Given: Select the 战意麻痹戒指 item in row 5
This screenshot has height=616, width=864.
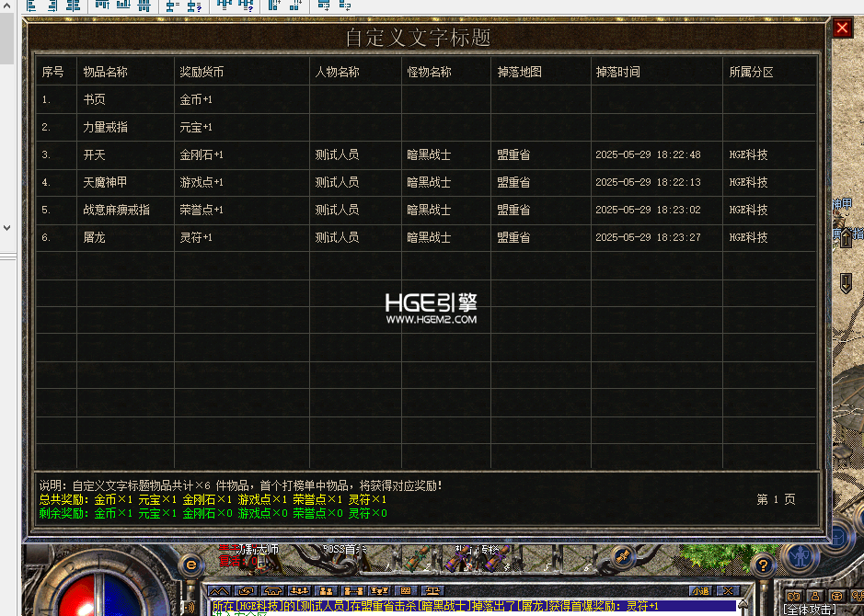Looking at the screenshot, I should [116, 210].
